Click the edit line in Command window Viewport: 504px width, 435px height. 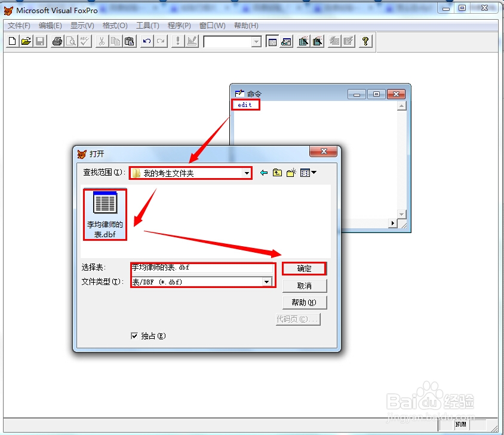click(x=245, y=105)
